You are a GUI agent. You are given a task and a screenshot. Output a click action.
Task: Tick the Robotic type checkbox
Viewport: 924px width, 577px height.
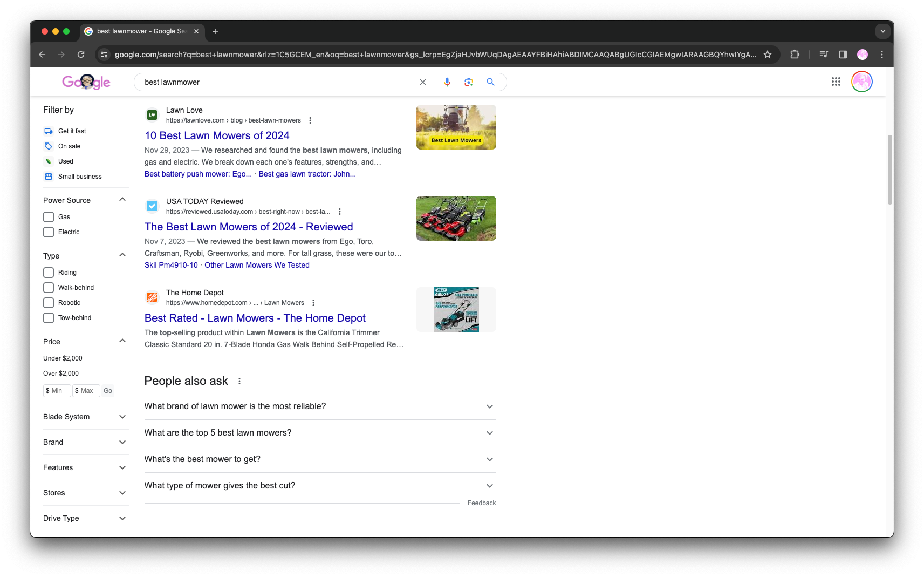(x=49, y=303)
